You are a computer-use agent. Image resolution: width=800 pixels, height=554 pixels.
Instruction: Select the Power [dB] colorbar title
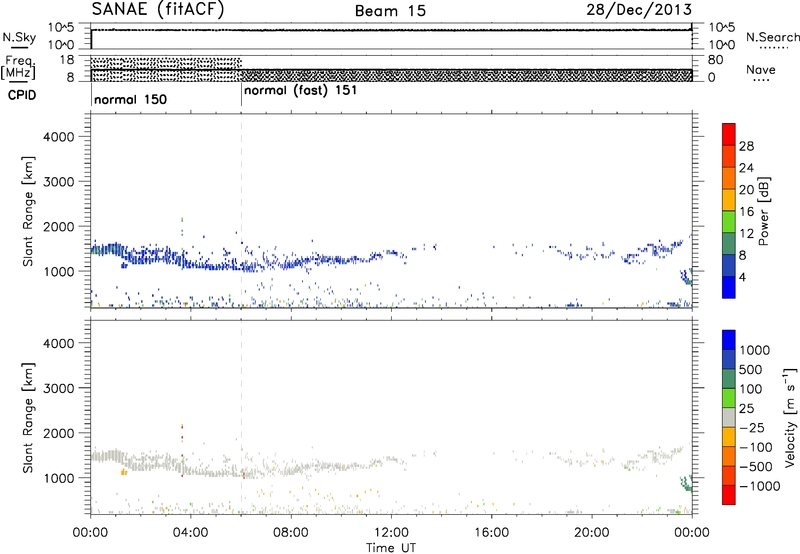pyautogui.click(x=764, y=211)
